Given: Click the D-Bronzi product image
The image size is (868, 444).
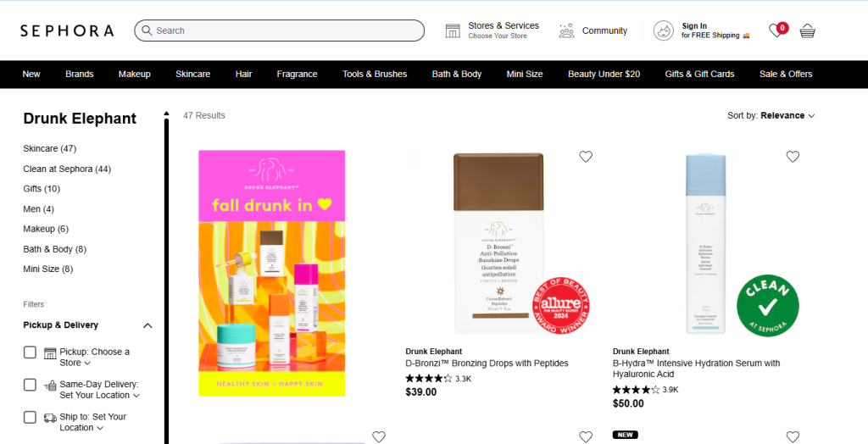Looking at the screenshot, I should pyautogui.click(x=498, y=243).
